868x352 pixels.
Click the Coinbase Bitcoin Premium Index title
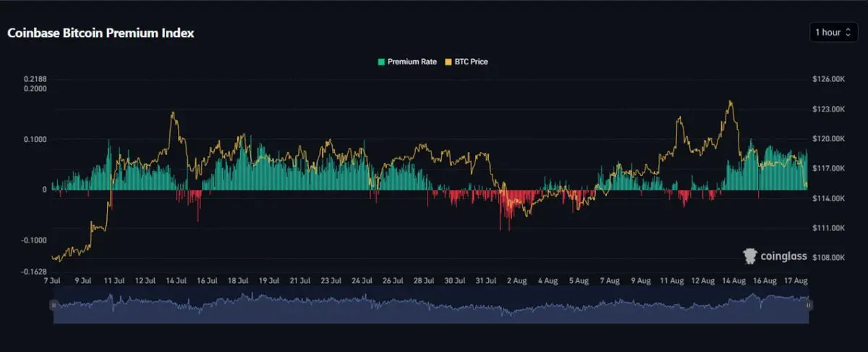(101, 33)
